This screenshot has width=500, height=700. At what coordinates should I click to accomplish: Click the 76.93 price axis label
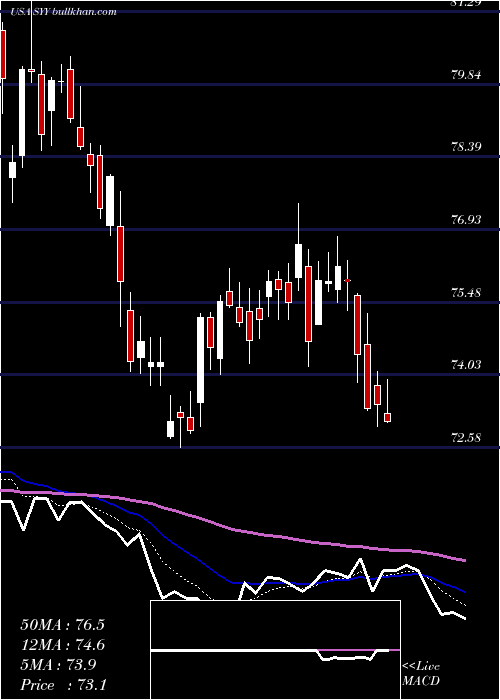pos(466,220)
